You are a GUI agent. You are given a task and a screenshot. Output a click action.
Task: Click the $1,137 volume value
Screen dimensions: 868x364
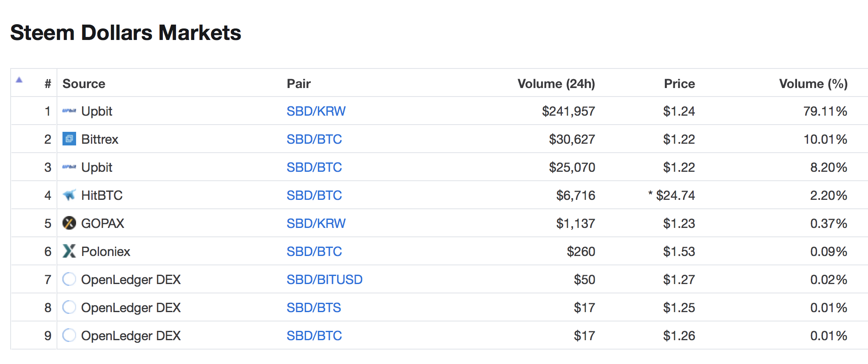tap(576, 223)
